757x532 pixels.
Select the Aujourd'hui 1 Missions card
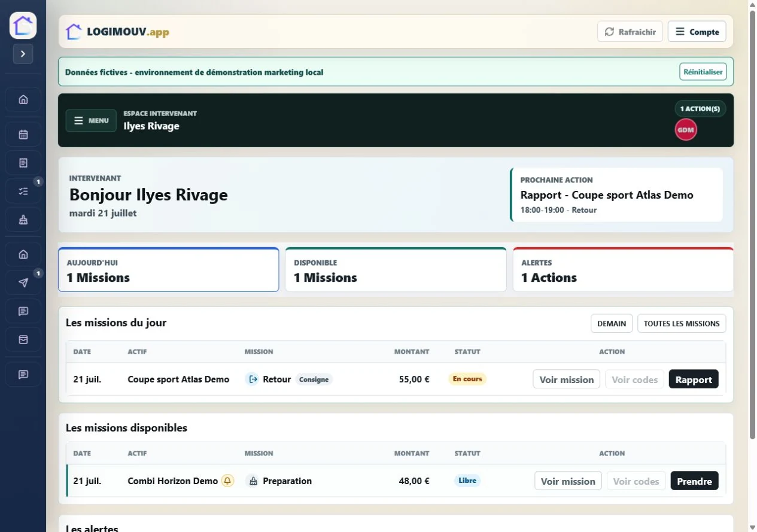click(168, 270)
